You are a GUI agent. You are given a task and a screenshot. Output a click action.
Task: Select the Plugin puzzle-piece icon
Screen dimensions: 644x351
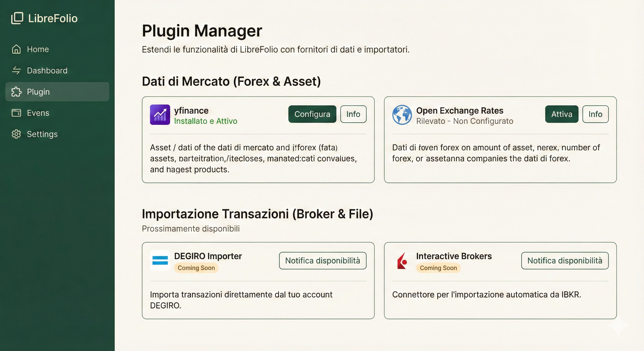coord(16,92)
